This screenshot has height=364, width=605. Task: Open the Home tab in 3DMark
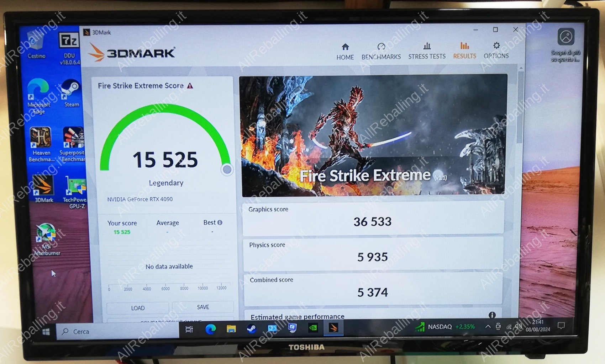coord(345,52)
